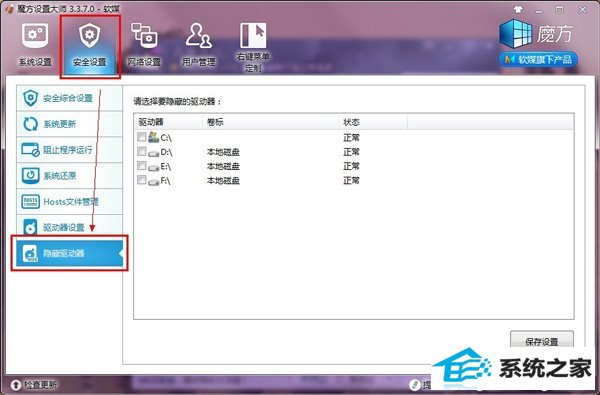Screen dimensions: 600x395
Task: Close the 魔方设置大师 window
Action: click(x=582, y=10)
